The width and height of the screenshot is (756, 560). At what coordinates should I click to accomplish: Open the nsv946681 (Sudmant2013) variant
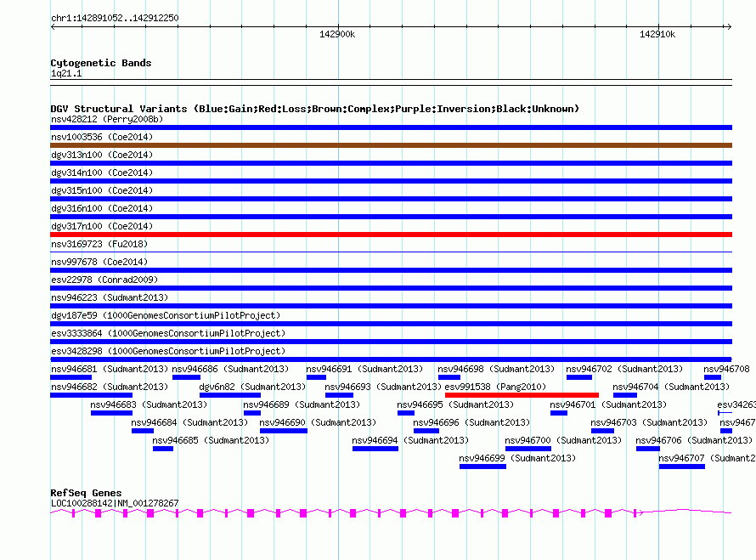pos(71,377)
